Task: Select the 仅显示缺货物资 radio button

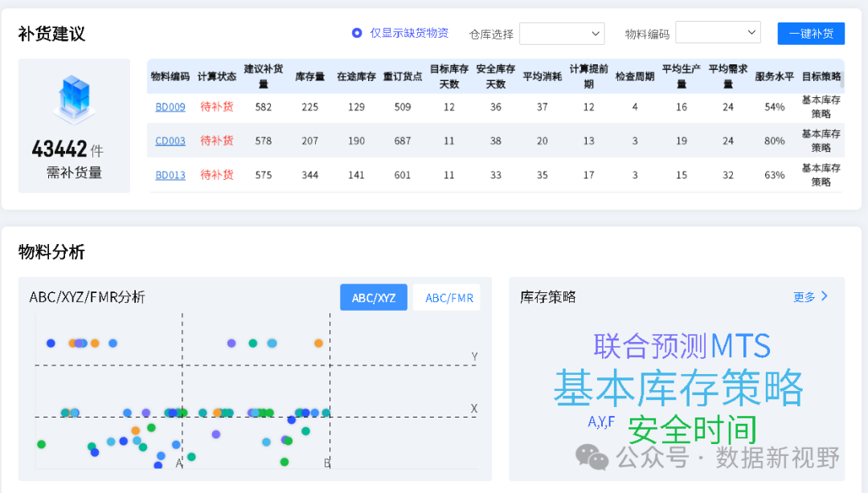Action: [356, 33]
